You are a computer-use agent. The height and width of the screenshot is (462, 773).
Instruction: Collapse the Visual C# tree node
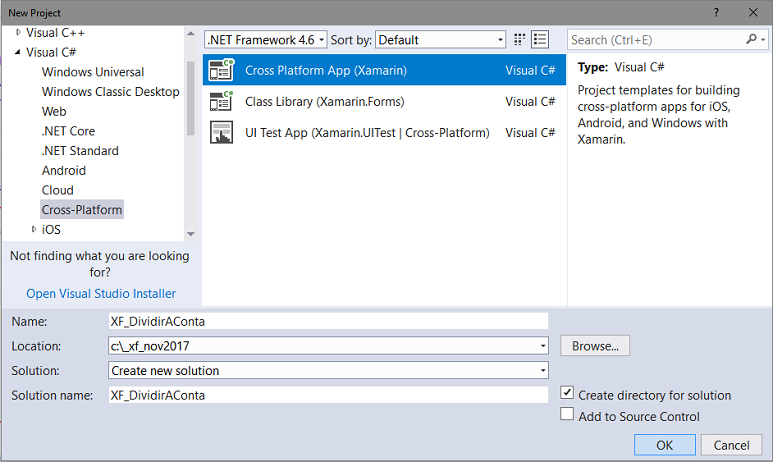(x=18, y=52)
